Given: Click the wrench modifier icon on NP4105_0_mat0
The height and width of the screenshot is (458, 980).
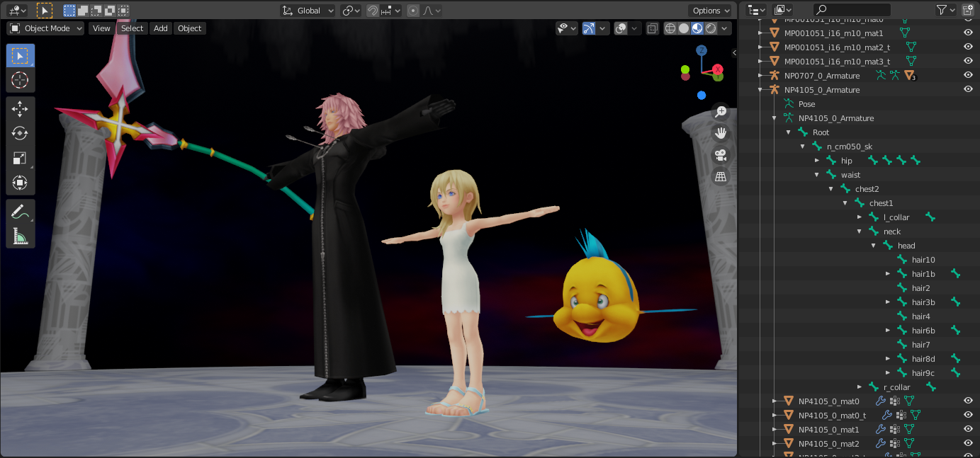Looking at the screenshot, I should pos(881,401).
